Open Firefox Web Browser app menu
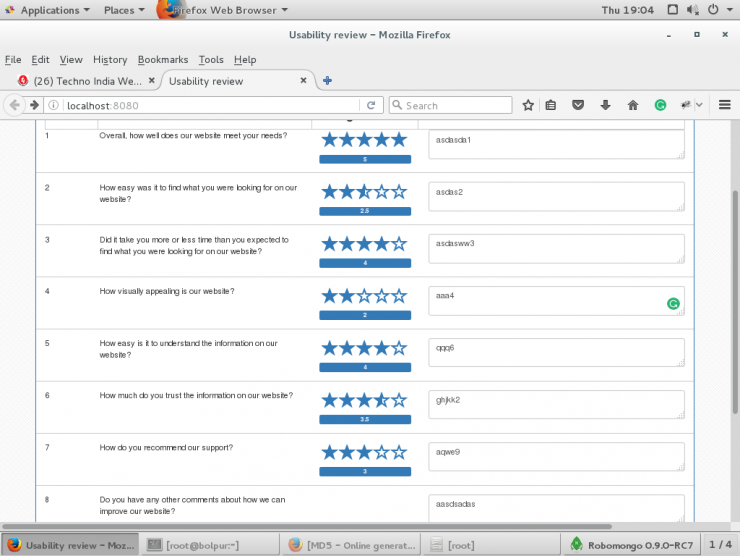The image size is (740, 556). 222,10
